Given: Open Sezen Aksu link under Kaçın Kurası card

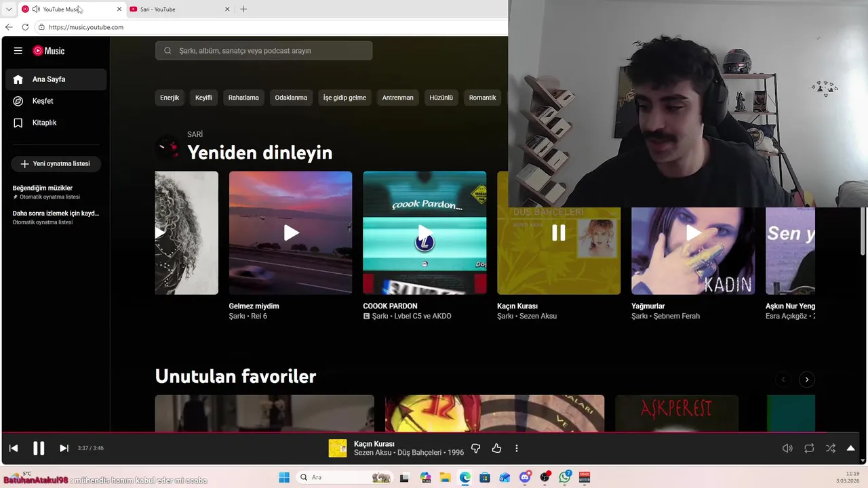Looking at the screenshot, I should coord(538,317).
